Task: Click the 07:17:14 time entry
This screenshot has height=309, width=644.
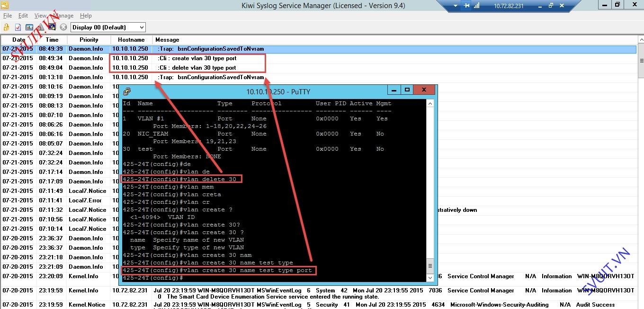Action: coord(51,172)
